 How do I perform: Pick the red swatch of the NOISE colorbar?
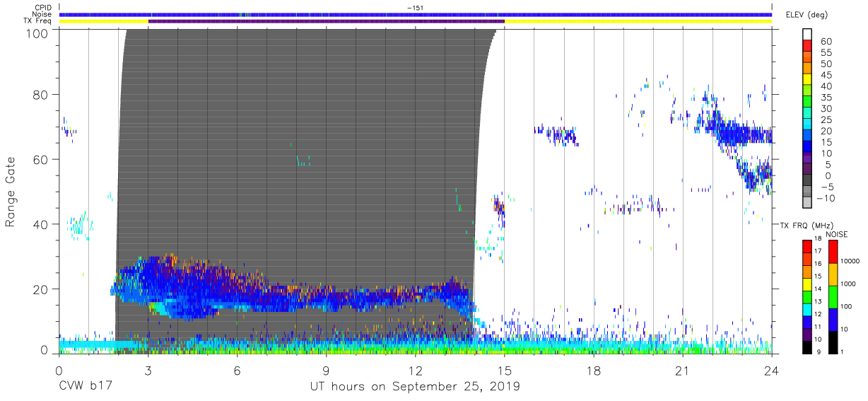832,252
